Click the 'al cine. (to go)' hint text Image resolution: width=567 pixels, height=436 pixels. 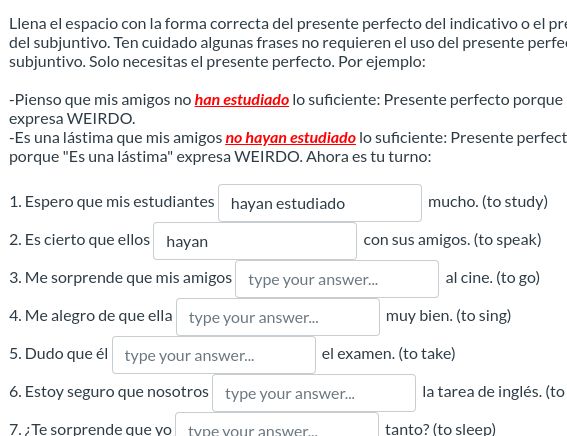tap(493, 278)
